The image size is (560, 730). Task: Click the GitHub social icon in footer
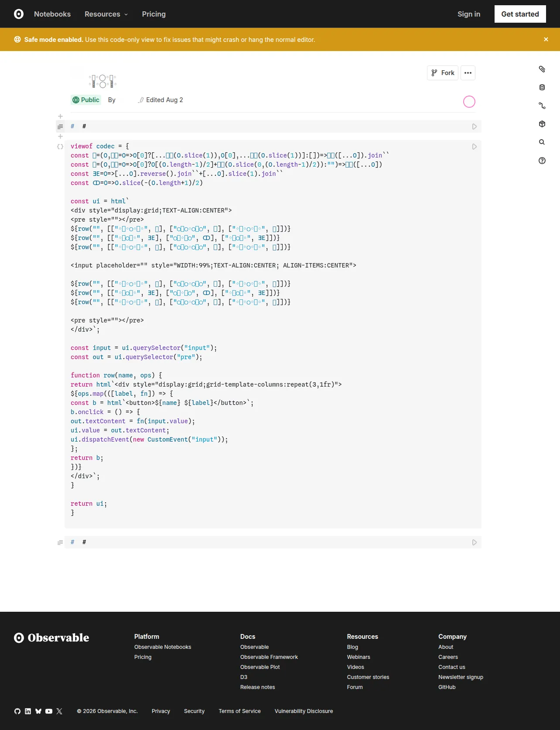point(17,711)
